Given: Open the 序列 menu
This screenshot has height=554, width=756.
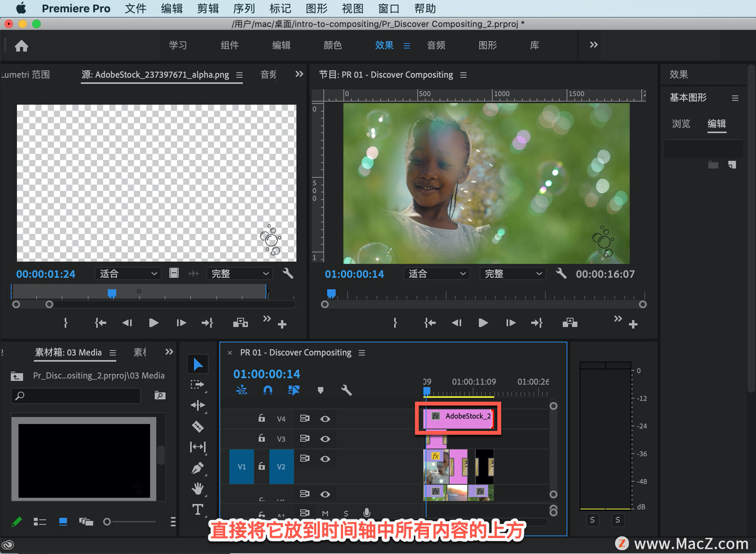Looking at the screenshot, I should click(244, 8).
